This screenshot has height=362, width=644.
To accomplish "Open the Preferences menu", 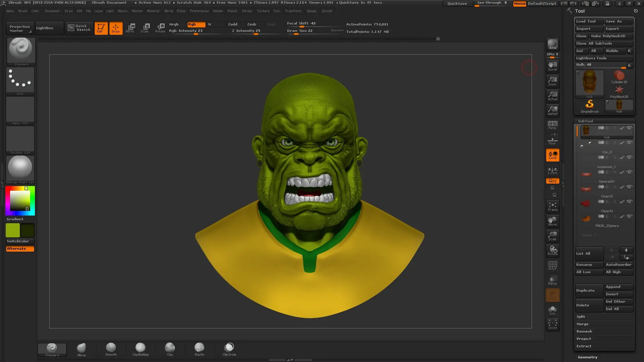I will [199, 11].
